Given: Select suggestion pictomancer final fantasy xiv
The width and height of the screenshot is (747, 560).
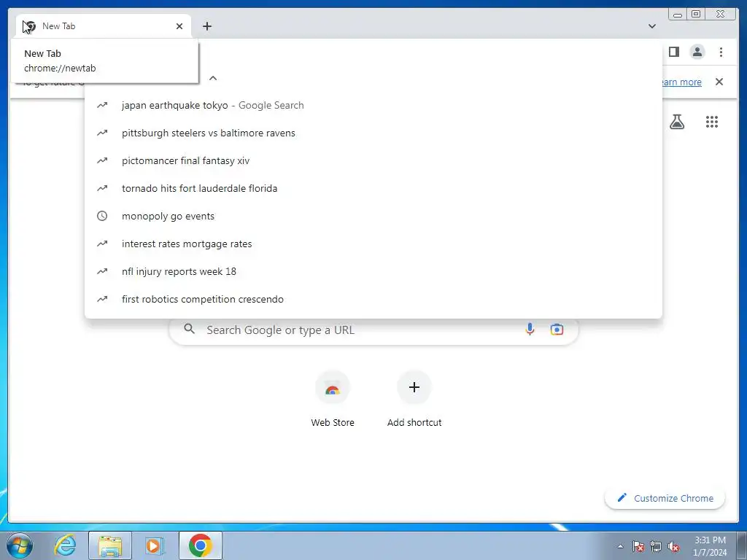Looking at the screenshot, I should point(373,160).
